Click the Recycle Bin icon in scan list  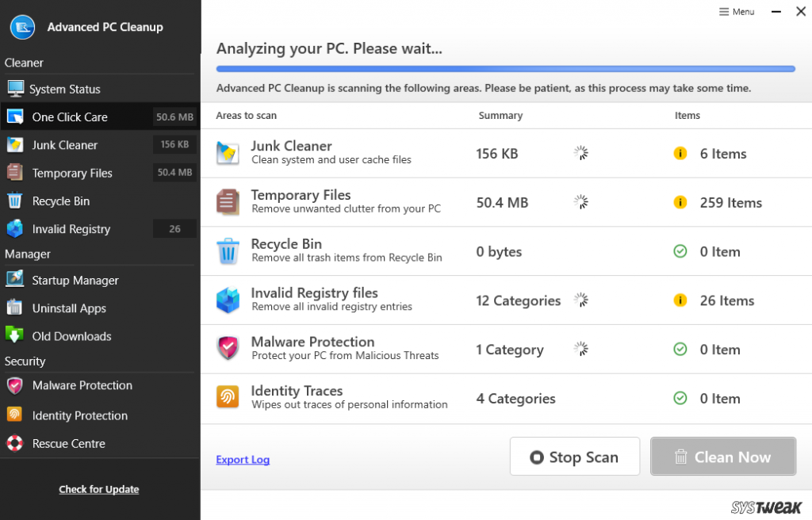point(228,251)
